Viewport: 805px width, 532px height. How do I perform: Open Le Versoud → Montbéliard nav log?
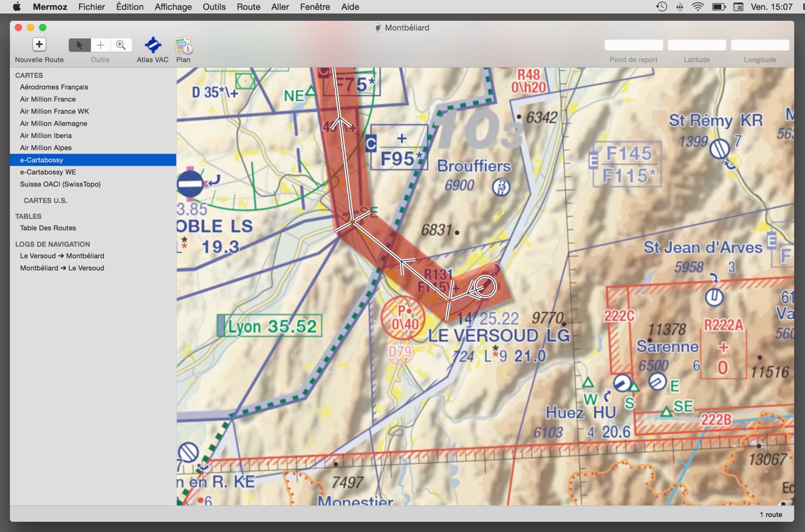click(x=93, y=256)
